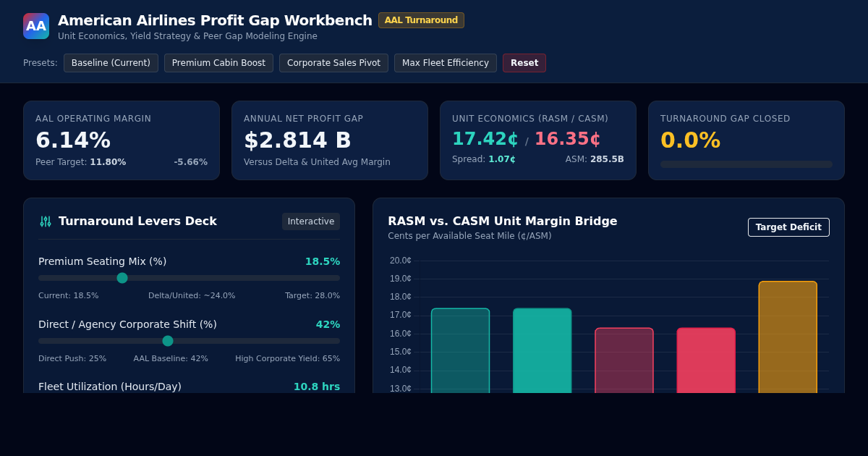
Task: Click the 17.42¢ RASM value
Action: coord(485,139)
